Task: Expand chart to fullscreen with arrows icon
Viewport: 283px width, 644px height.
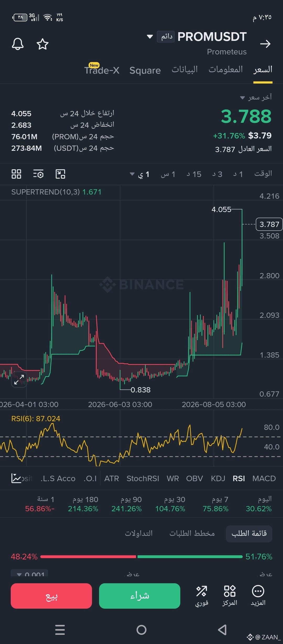Action: click(19, 379)
